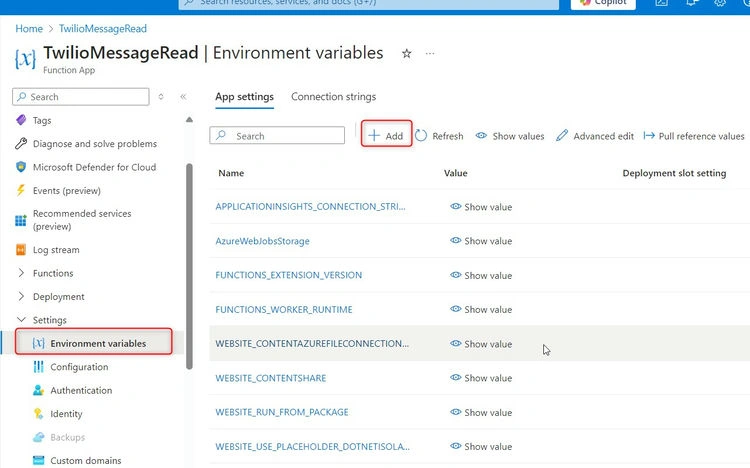Show value for FUNCTIONS_EXTENSION_VERSION
This screenshot has height=468, width=750.
(481, 275)
